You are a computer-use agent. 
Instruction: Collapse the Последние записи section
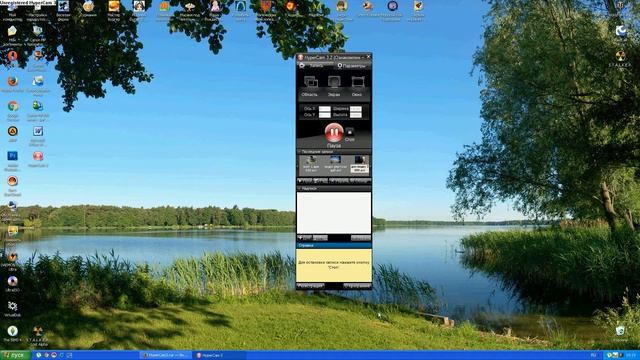[334, 151]
